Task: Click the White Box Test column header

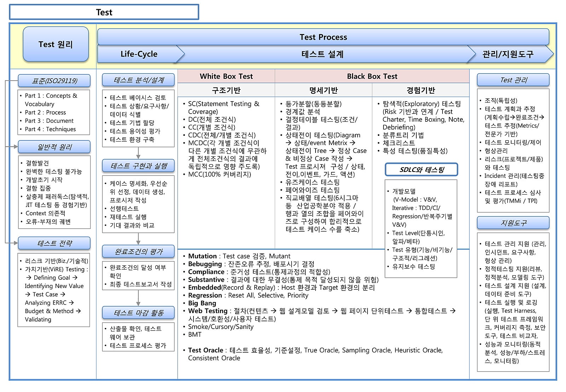Action: (x=226, y=76)
